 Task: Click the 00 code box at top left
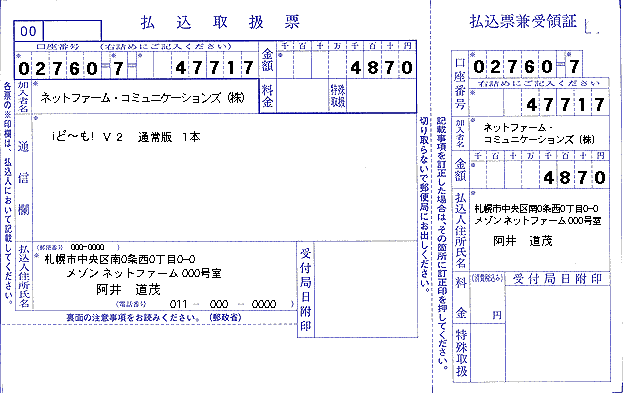[28, 31]
